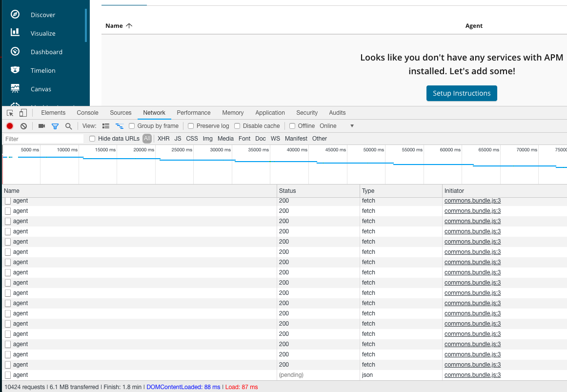Open the Online throttling dropdown
Viewport: 567px width, 392px height.
tap(337, 126)
